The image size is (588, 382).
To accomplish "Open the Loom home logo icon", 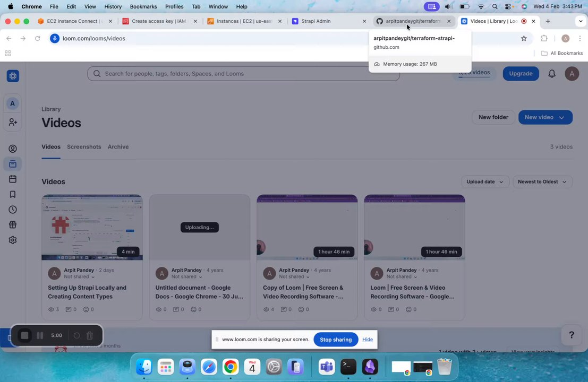I will 13,76.
